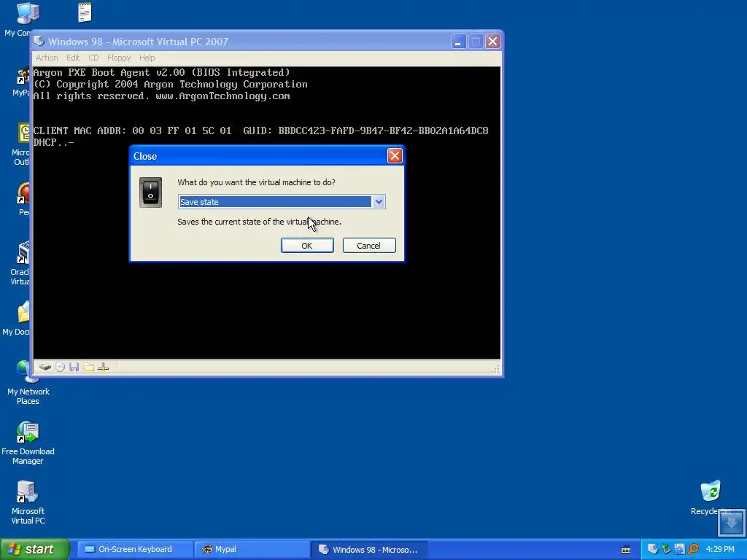Confirm with the OK button

pos(307,246)
